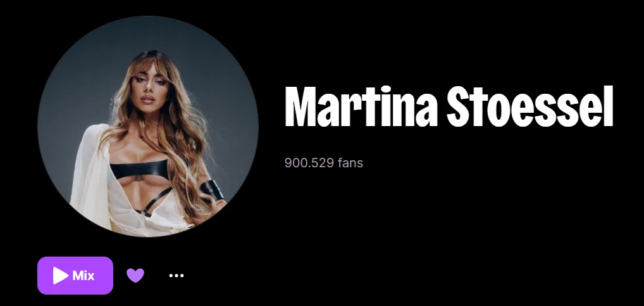644x306 pixels.
Task: Click the circular artist profile photo
Action: [148, 127]
